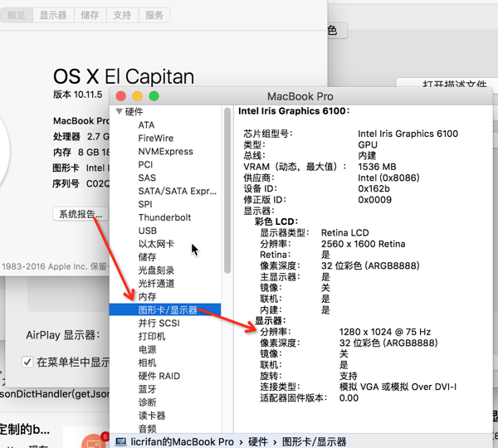Viewport: 498px width, 448px height.
Task: Select 并行 SCSI in sidebar
Action: [x=159, y=324]
